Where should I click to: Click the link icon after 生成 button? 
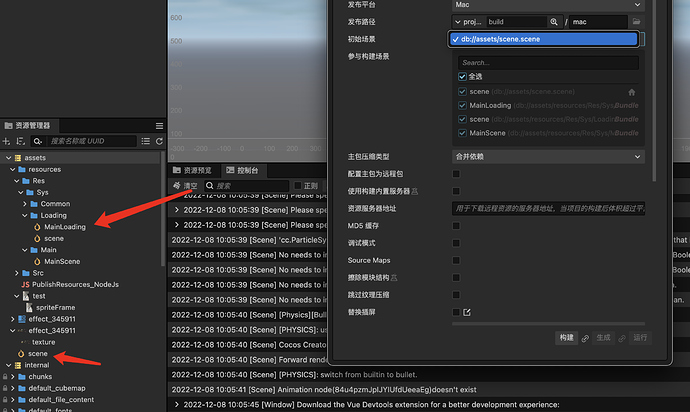622,338
